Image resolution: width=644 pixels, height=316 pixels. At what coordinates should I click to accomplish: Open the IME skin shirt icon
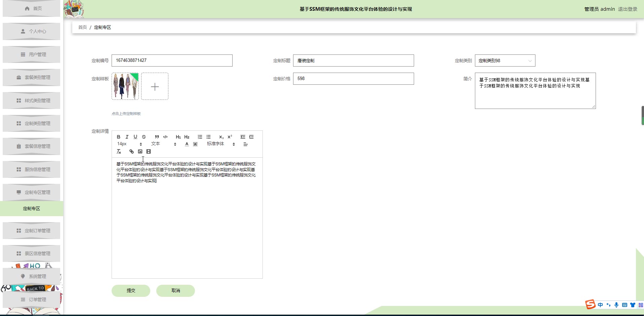point(633,305)
